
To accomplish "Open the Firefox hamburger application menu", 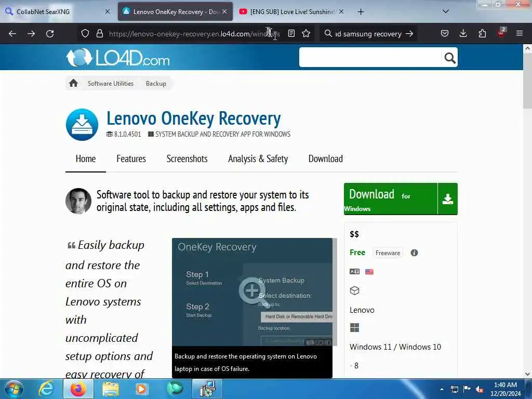I will pos(520,34).
